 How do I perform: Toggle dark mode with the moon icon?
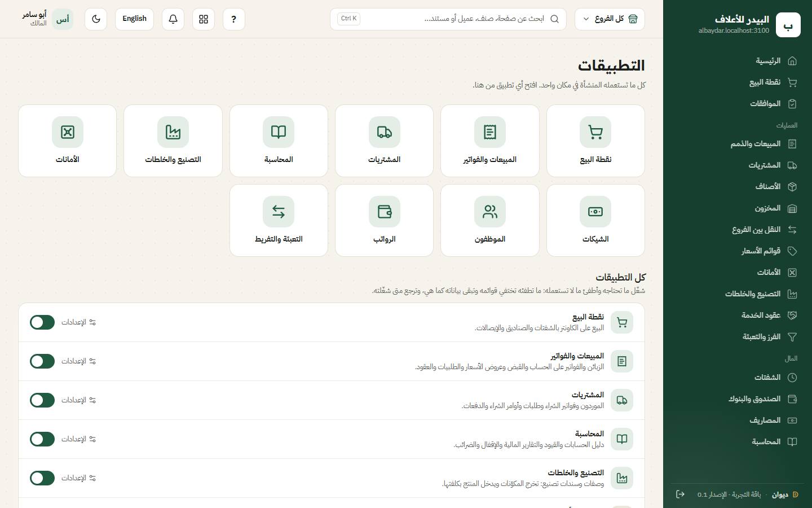tap(96, 19)
